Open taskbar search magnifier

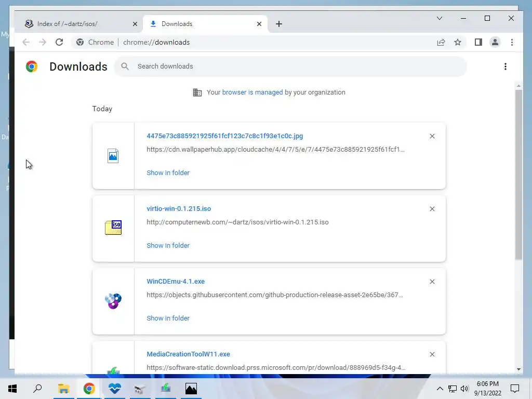point(37,389)
